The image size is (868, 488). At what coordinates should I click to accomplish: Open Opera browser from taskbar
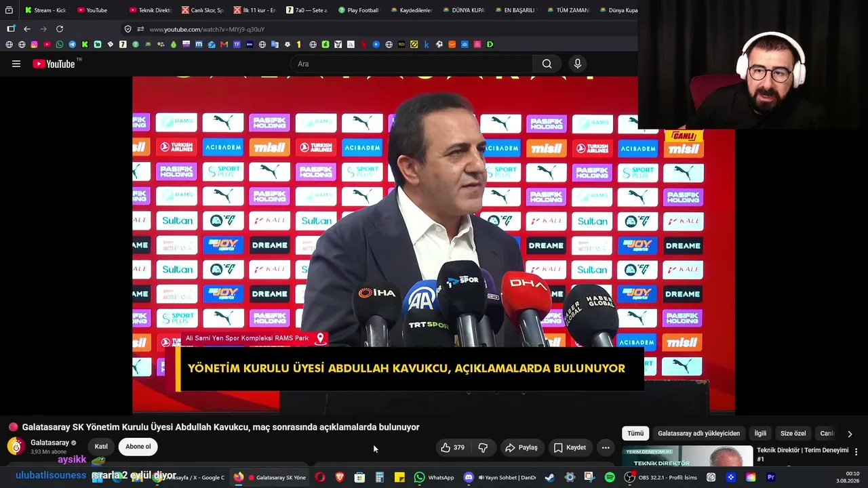(x=320, y=477)
